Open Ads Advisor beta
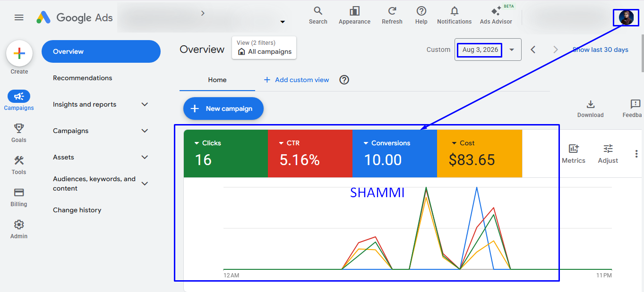 coord(496,16)
